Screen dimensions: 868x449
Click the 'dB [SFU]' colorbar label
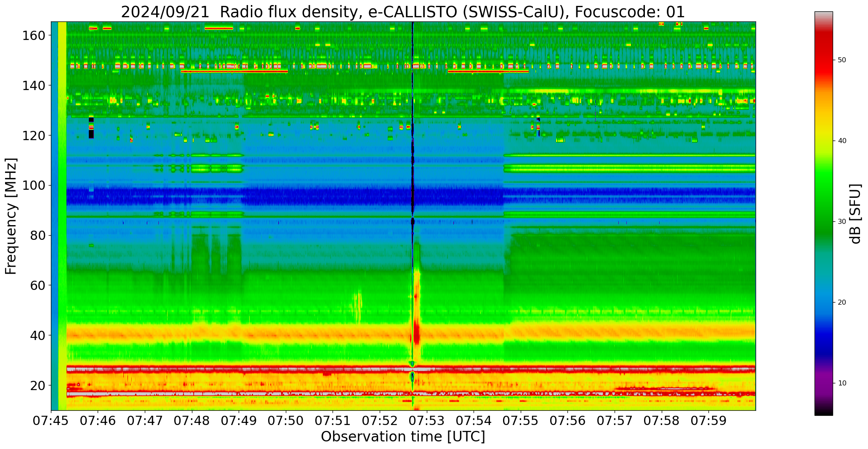click(x=855, y=214)
